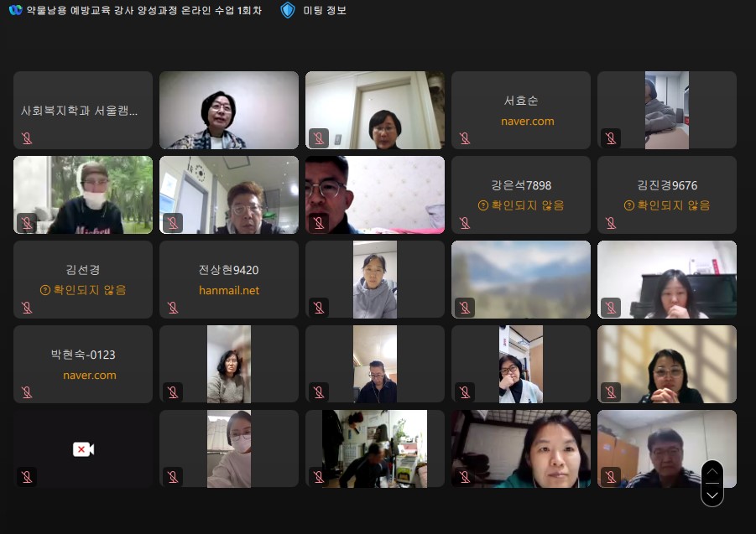This screenshot has width=756, height=534.
Task: Click the muted mic icon on 강은석7898 tile
Action: (x=465, y=222)
